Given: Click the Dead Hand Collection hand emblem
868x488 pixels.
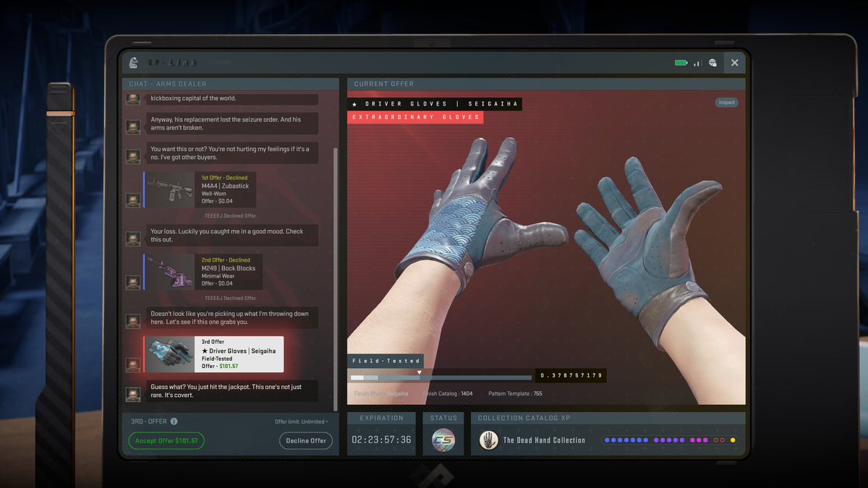Looking at the screenshot, I should (x=488, y=440).
